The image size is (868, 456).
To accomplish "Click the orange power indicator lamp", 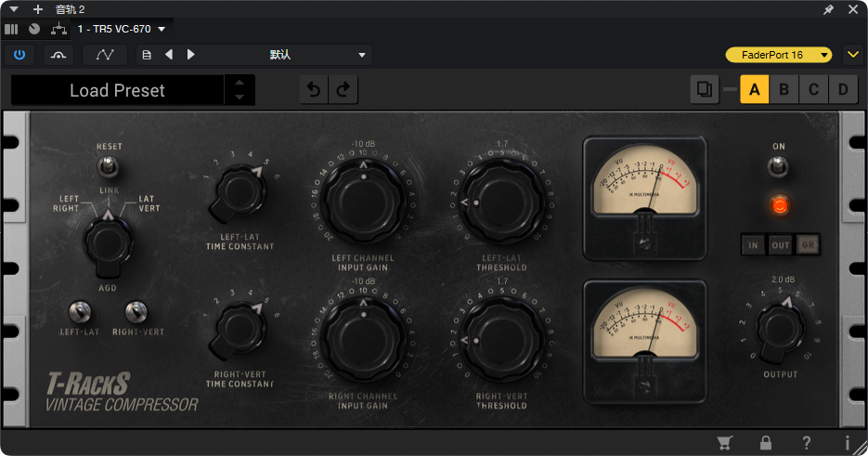I will pyautogui.click(x=779, y=205).
